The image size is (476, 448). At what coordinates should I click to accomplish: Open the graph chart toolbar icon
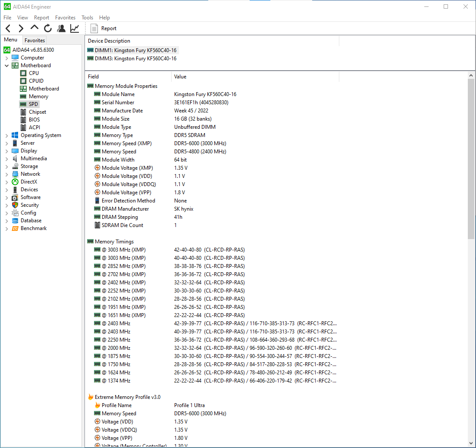75,28
